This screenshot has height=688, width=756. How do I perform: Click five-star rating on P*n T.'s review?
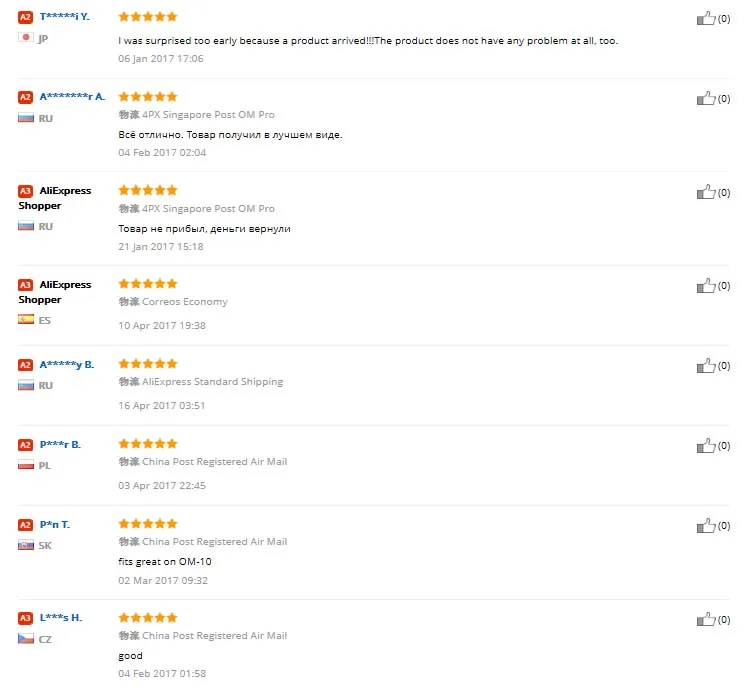[148, 524]
